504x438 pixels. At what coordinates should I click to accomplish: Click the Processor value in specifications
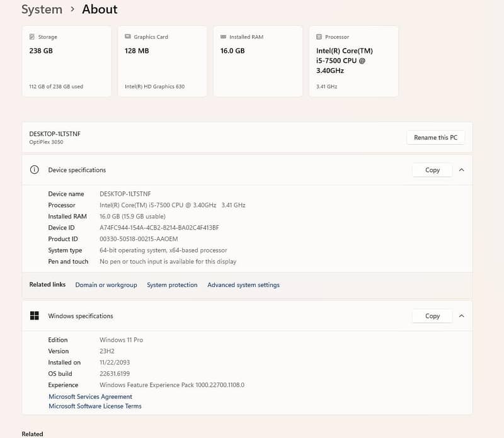coord(172,205)
